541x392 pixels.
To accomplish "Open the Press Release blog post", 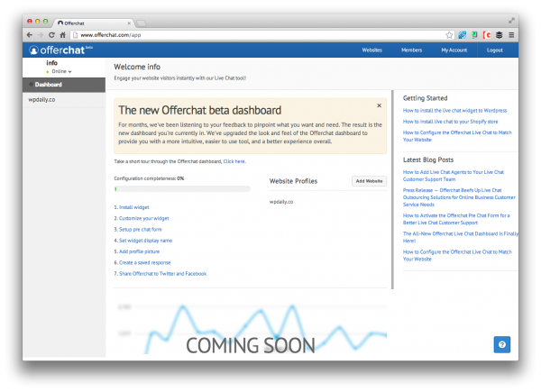I will (x=459, y=197).
